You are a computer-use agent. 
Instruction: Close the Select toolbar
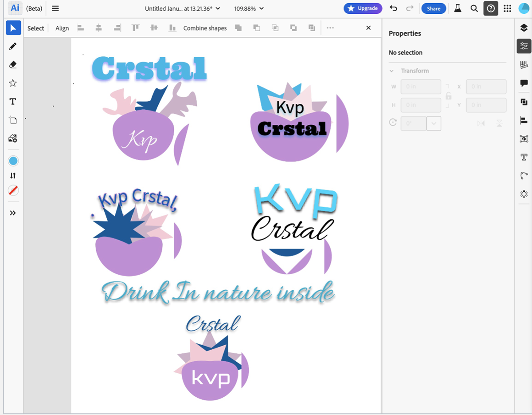368,28
